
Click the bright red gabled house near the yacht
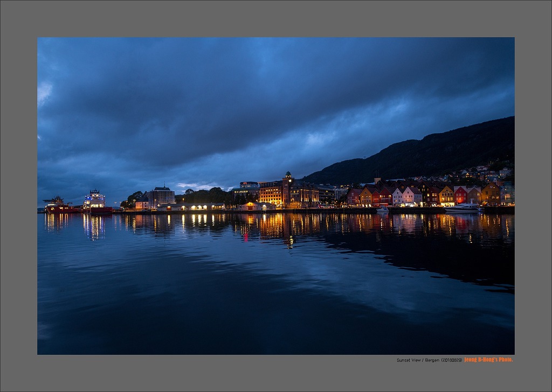pyautogui.click(x=460, y=195)
